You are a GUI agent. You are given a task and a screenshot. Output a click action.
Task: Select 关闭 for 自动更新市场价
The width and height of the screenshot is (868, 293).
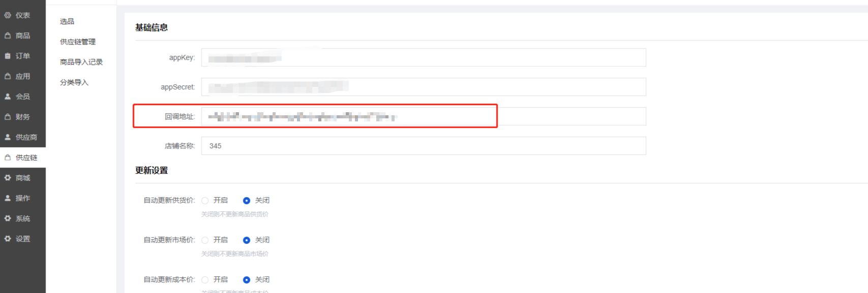pyautogui.click(x=247, y=240)
